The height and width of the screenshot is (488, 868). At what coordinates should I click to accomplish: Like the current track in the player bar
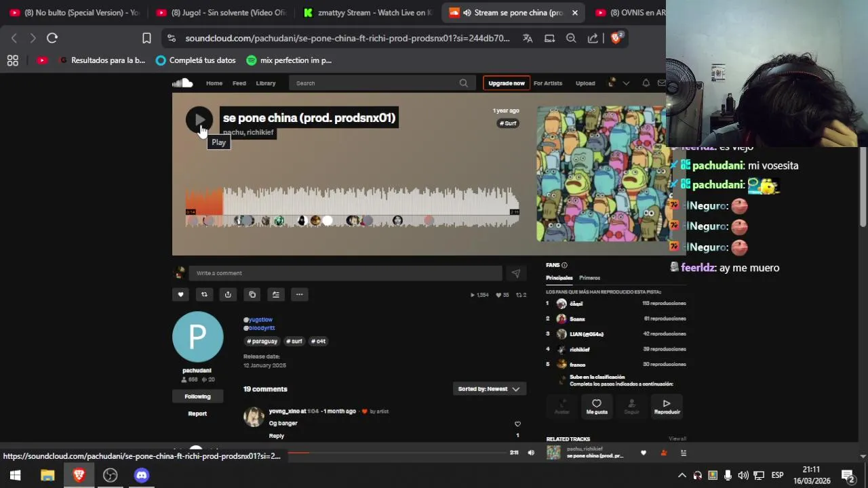coord(644,453)
